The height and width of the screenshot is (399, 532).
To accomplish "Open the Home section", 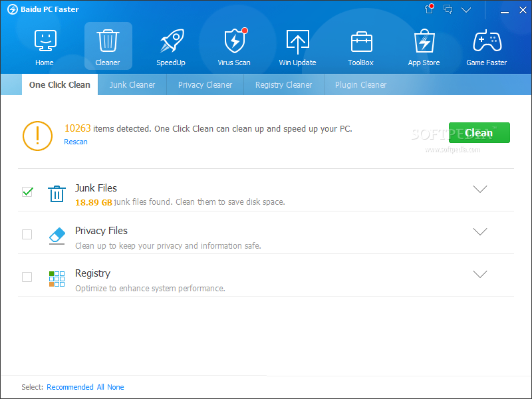I will click(x=45, y=47).
